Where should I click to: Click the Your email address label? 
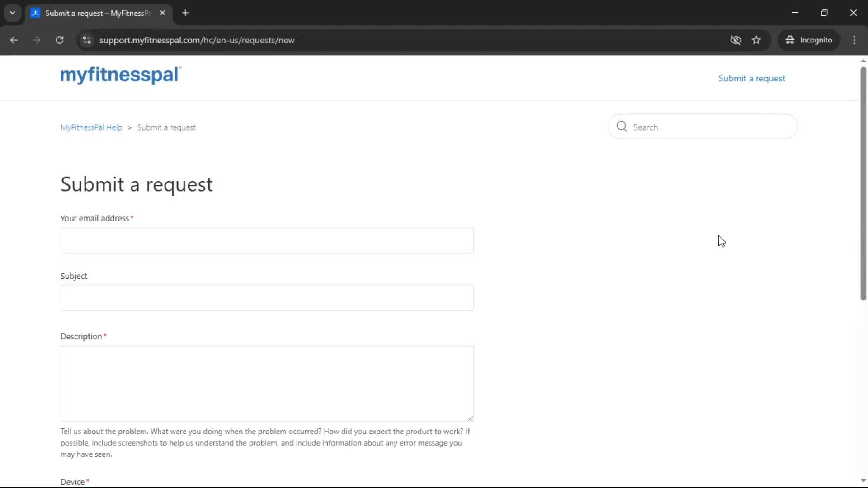pos(94,218)
